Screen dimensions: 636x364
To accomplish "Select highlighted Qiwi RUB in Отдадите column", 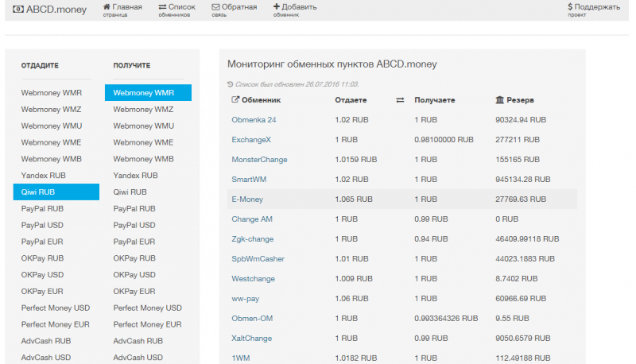I will pos(56,192).
